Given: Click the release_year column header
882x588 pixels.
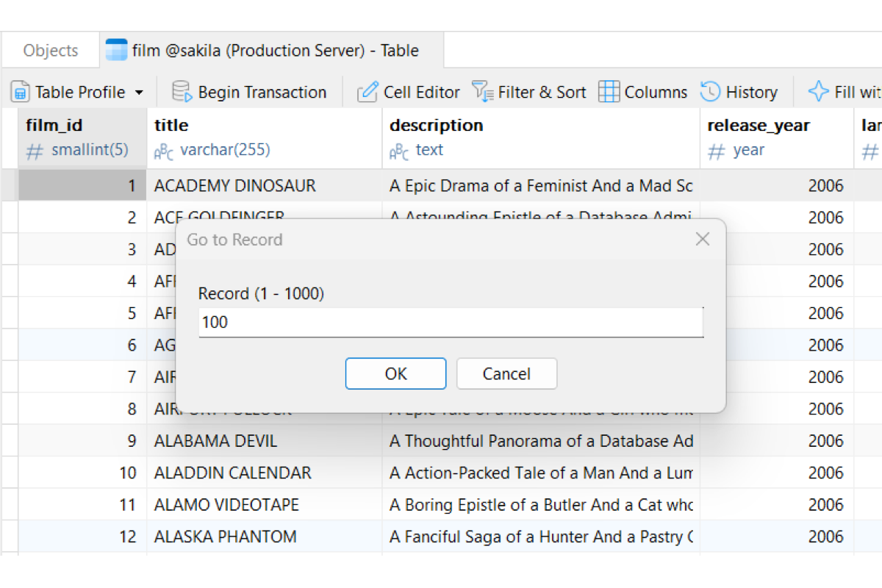Looking at the screenshot, I should coord(777,137).
